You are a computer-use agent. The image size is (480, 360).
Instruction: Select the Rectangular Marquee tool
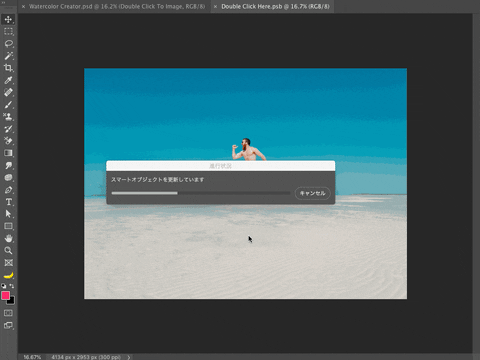pyautogui.click(x=8, y=32)
